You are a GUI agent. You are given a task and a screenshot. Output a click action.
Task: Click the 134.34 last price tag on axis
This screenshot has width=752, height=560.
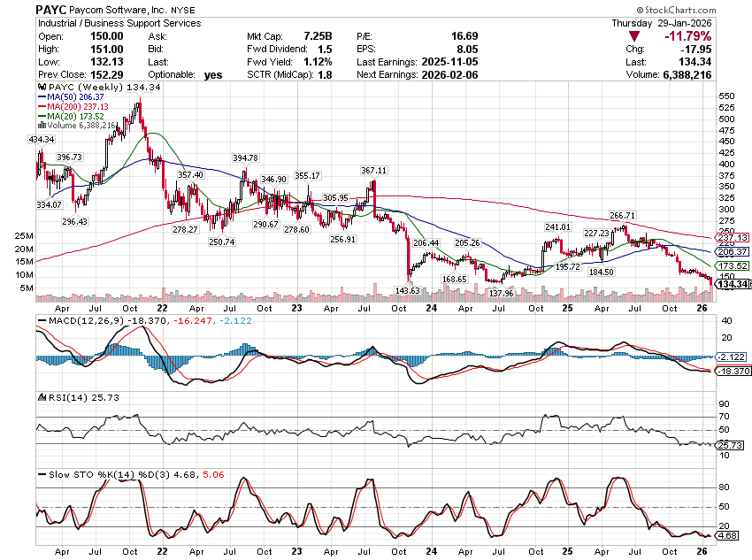pyautogui.click(x=730, y=284)
